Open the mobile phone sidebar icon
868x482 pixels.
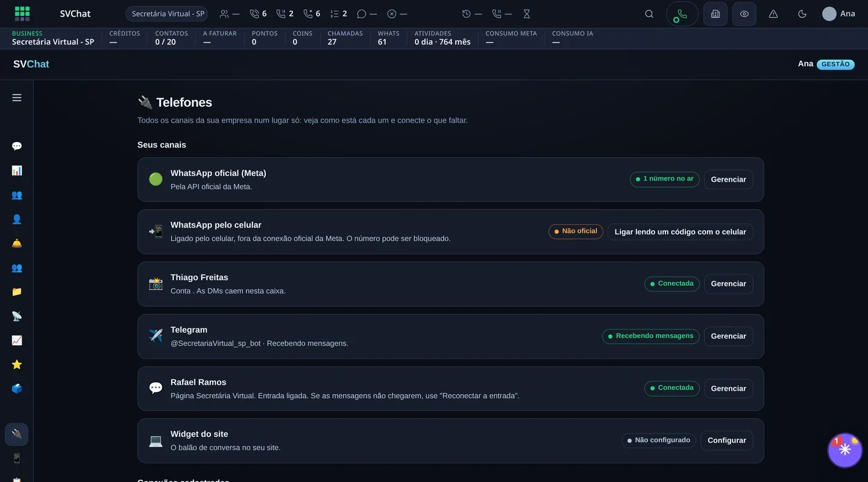17,459
